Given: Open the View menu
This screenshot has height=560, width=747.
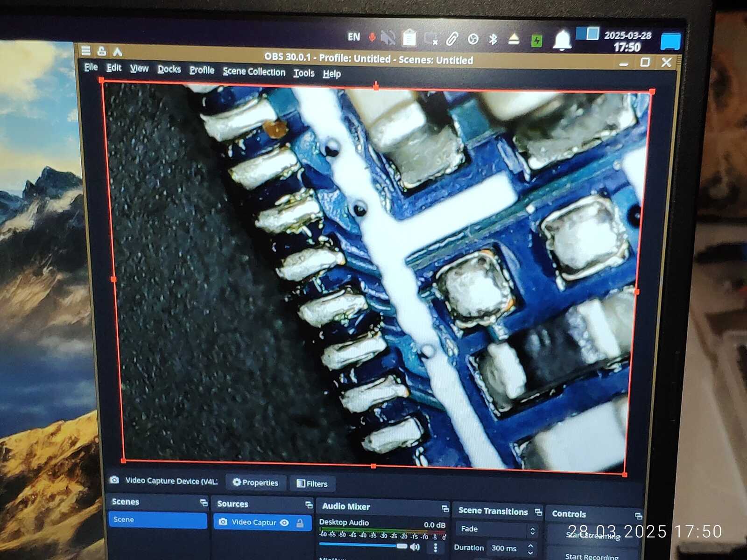Looking at the screenshot, I should [x=139, y=69].
